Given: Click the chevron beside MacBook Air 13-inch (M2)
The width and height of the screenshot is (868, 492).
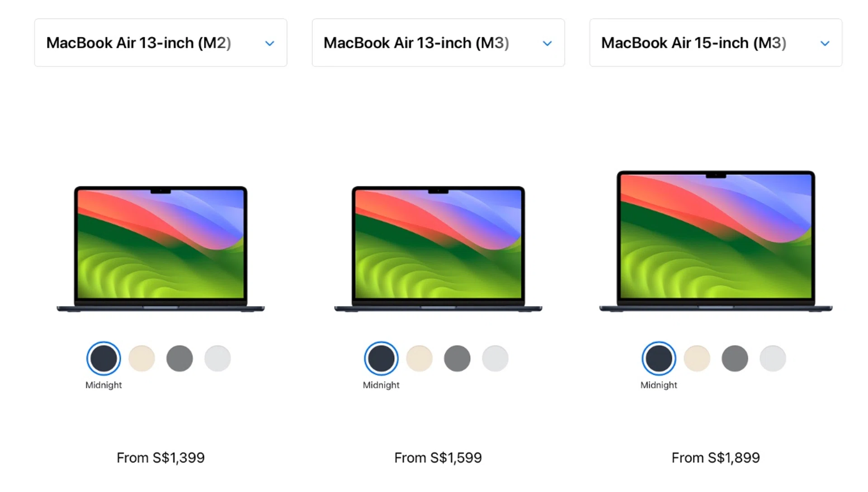Looking at the screenshot, I should (x=269, y=43).
